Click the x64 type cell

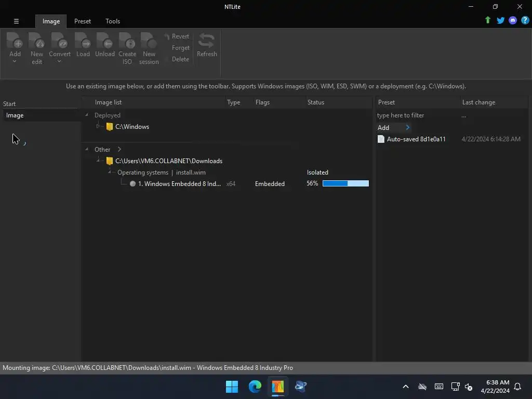[x=231, y=184]
